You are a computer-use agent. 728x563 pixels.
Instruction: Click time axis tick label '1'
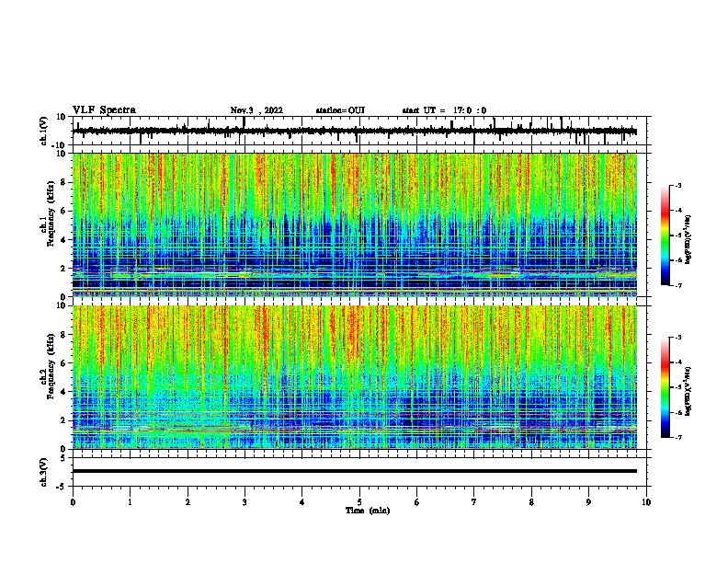[130, 502]
